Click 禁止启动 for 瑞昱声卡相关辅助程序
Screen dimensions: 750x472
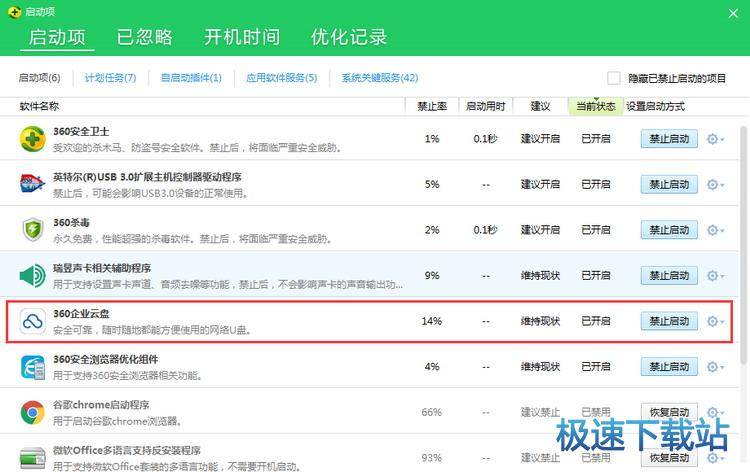coord(669,275)
